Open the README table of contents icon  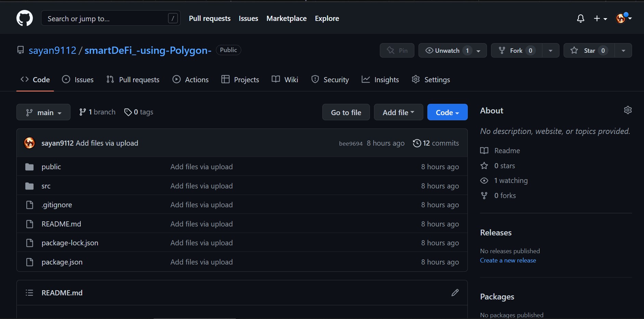(29, 293)
